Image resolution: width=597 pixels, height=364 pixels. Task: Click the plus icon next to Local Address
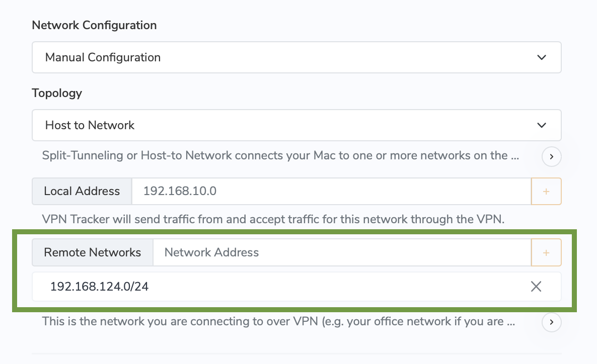pyautogui.click(x=546, y=191)
